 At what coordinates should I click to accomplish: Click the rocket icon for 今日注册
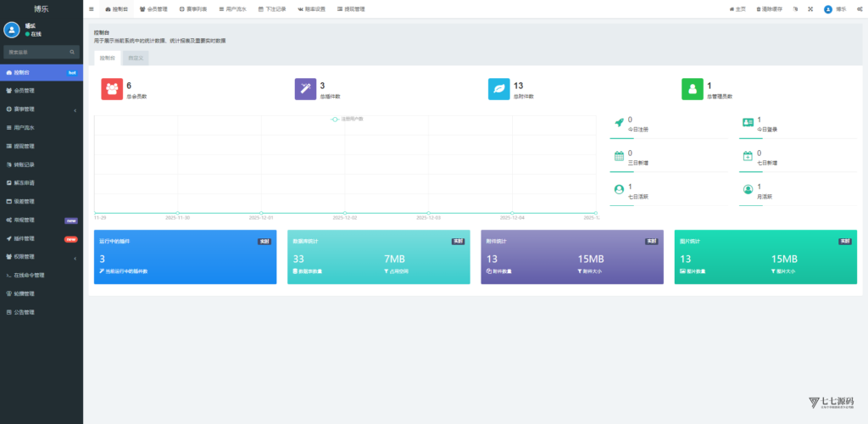(x=619, y=122)
